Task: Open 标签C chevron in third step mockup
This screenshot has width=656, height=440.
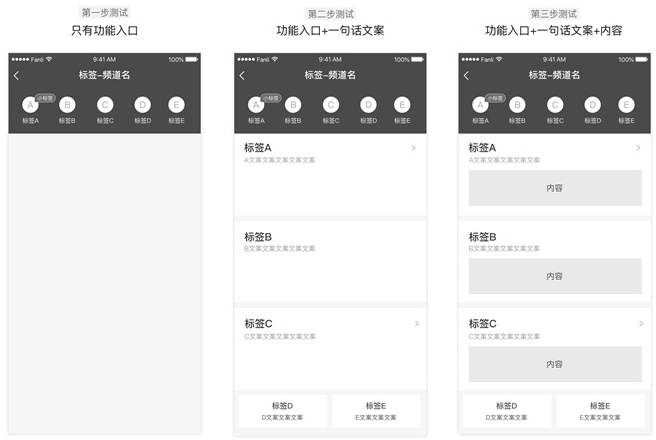Action: click(638, 324)
